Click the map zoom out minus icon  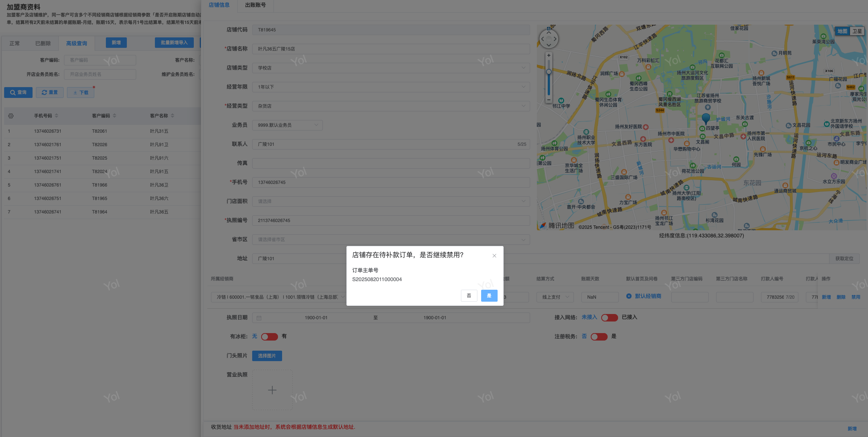[549, 100]
